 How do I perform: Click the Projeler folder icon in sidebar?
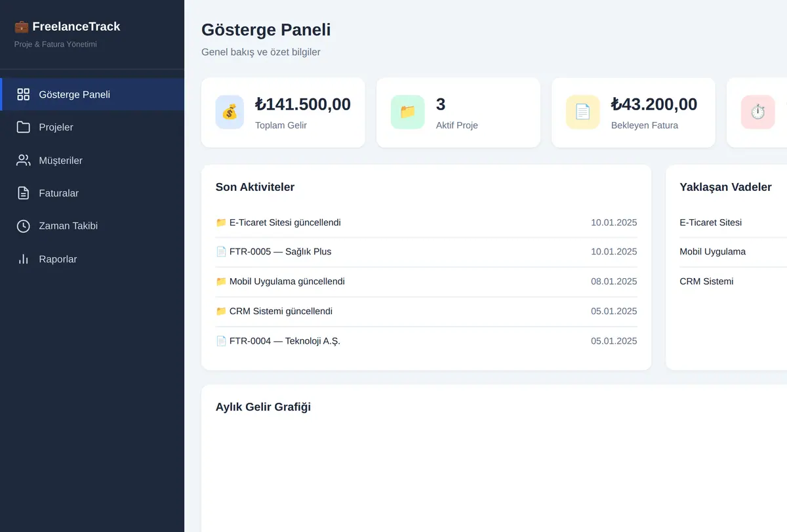24,127
